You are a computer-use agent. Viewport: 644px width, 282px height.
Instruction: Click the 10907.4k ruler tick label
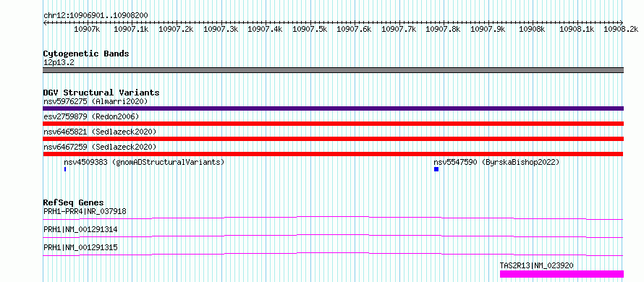265,29
